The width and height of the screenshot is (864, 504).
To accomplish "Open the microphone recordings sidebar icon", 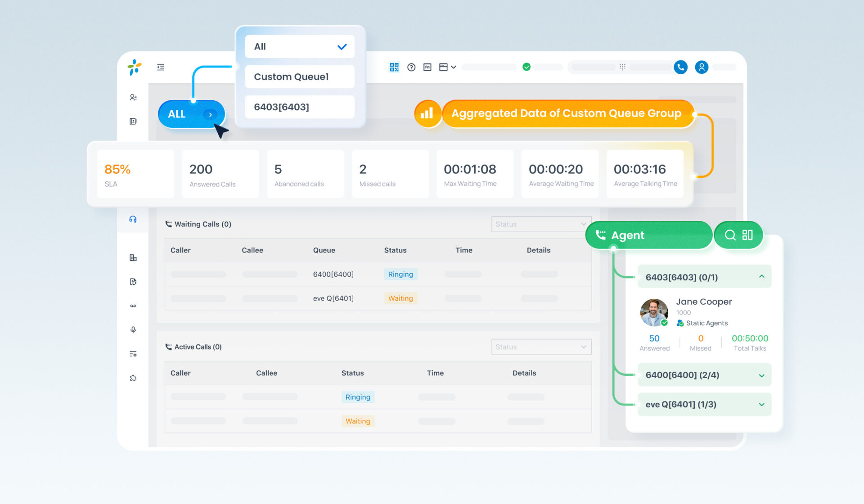I will (133, 330).
